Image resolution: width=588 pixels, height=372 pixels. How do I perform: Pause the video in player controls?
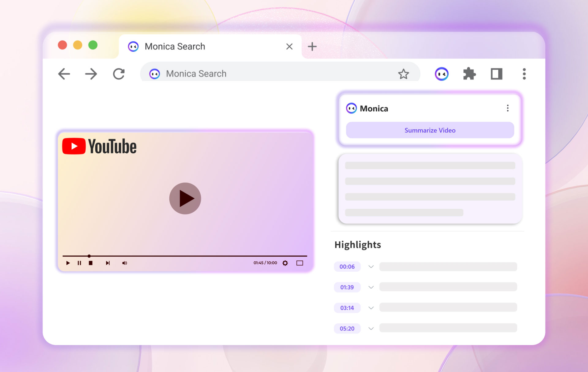pyautogui.click(x=79, y=263)
